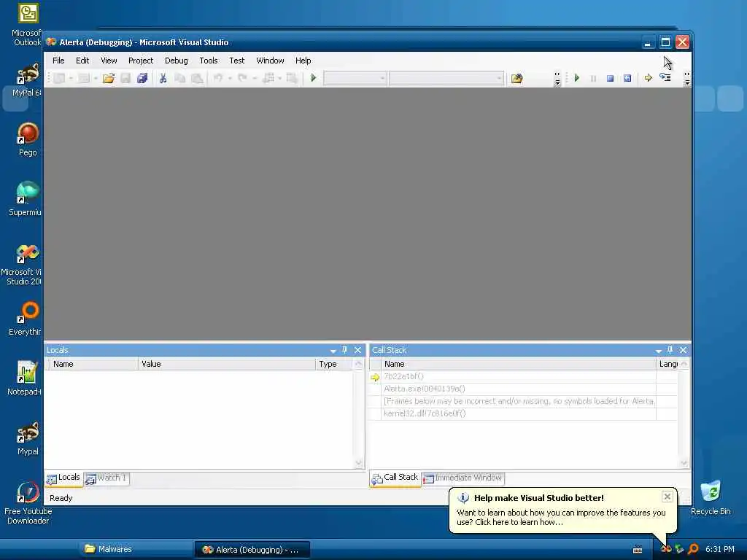Viewport: 747px width, 560px height.
Task: Select the Call Stack tab
Action: (x=395, y=478)
